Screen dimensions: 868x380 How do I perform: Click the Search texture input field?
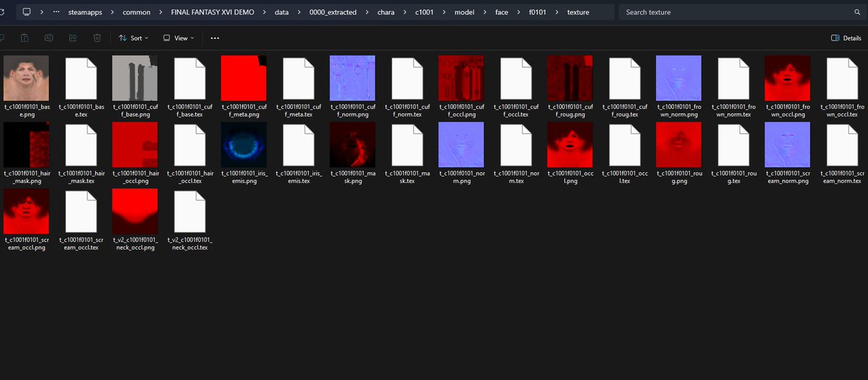pyautogui.click(x=741, y=12)
